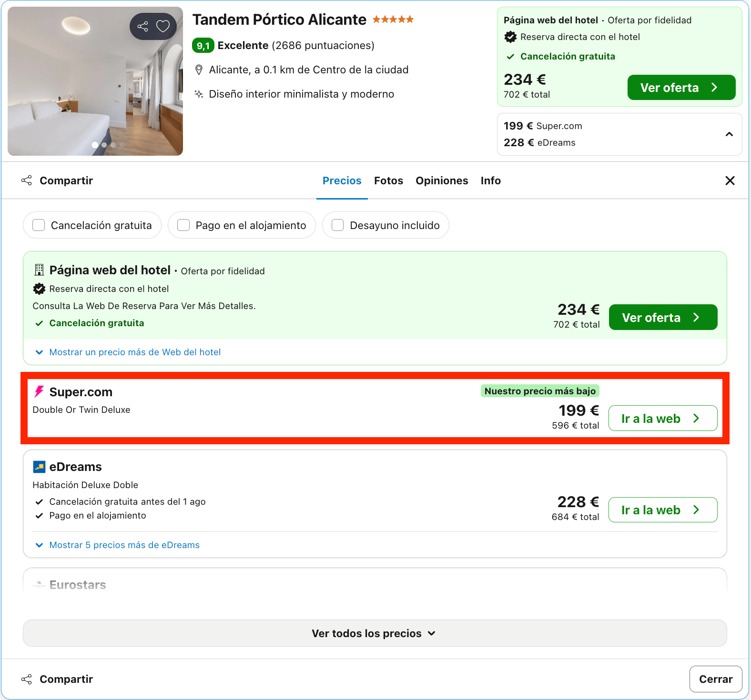
Task: Click the Compartir share icon near tabs
Action: (27, 180)
